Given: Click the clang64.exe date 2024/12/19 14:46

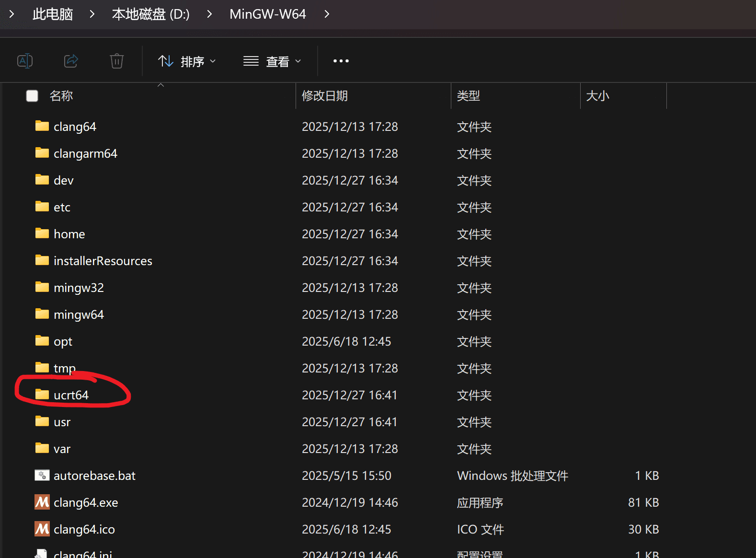Looking at the screenshot, I should coord(350,502).
